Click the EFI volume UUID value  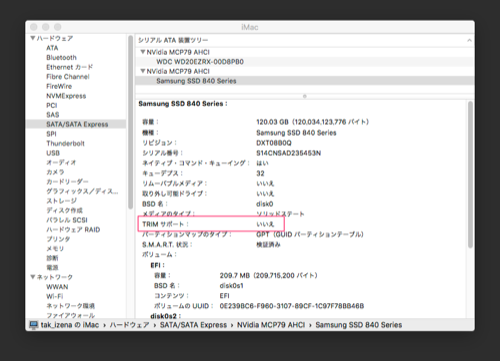(x=292, y=306)
